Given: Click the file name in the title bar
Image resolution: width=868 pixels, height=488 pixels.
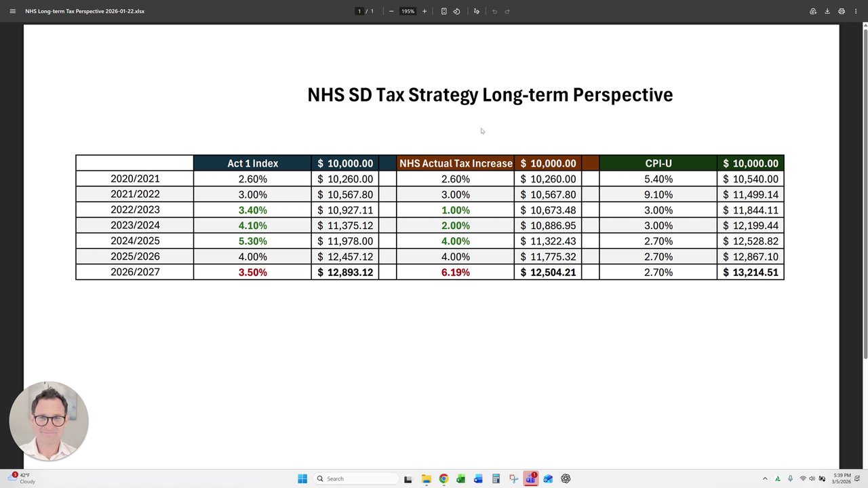Looking at the screenshot, I should tap(85, 11).
